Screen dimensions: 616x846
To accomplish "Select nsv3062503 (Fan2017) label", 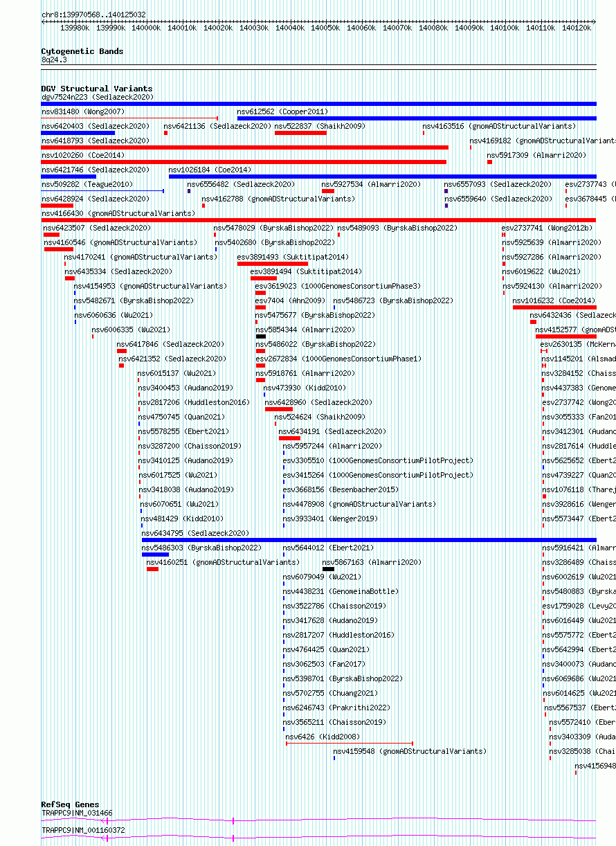I will (x=325, y=664).
